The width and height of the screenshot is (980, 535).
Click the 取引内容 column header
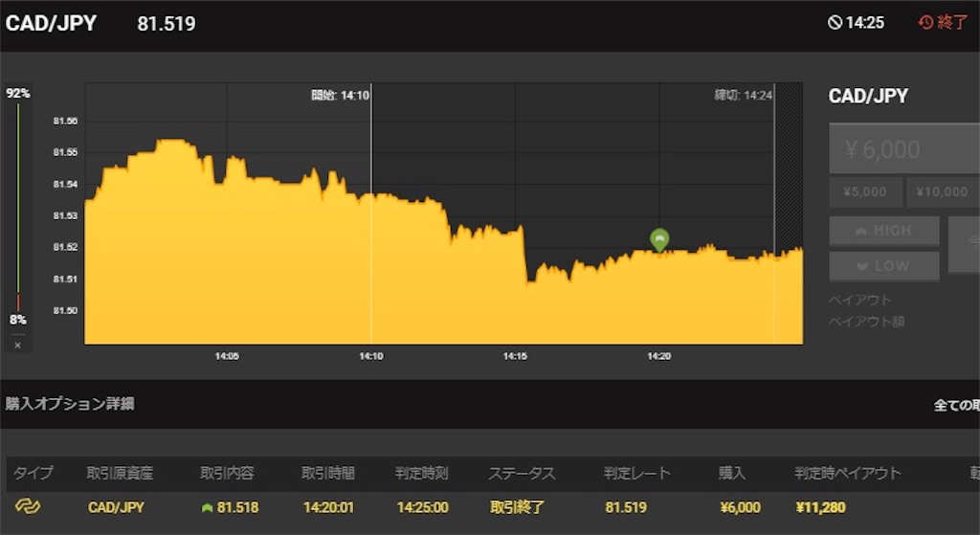[x=227, y=473]
